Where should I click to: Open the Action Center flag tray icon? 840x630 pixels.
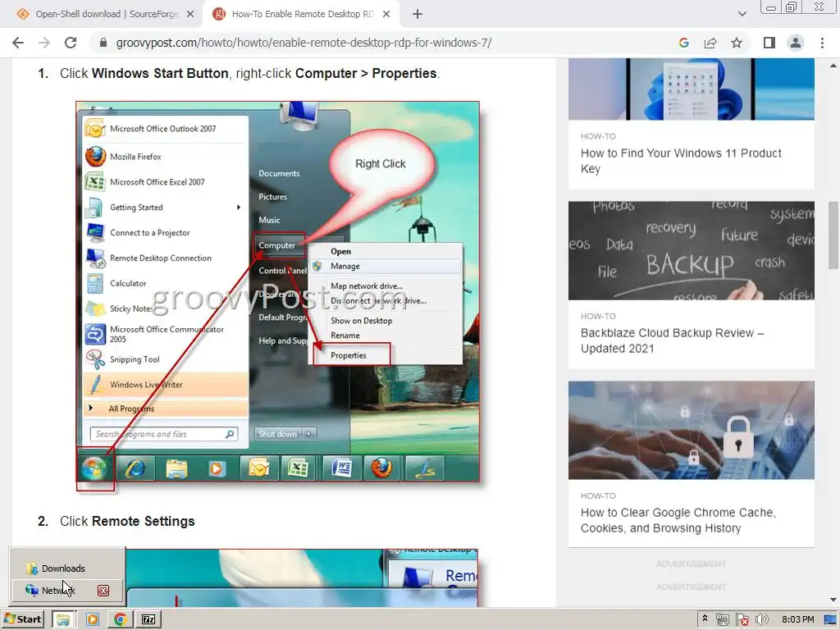(742, 620)
